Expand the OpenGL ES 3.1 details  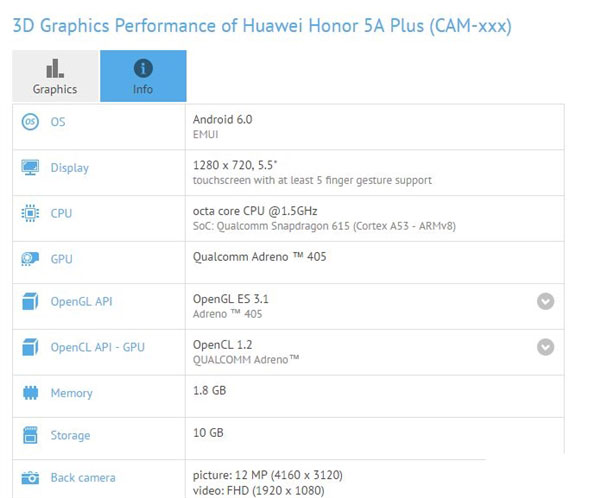click(x=545, y=301)
